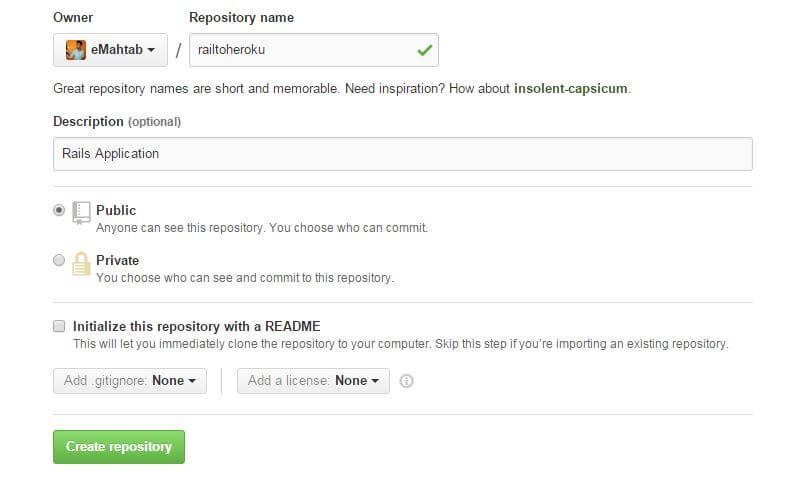Click the public repository book icon
Image resolution: width=797 pixels, height=500 pixels.
tap(81, 212)
